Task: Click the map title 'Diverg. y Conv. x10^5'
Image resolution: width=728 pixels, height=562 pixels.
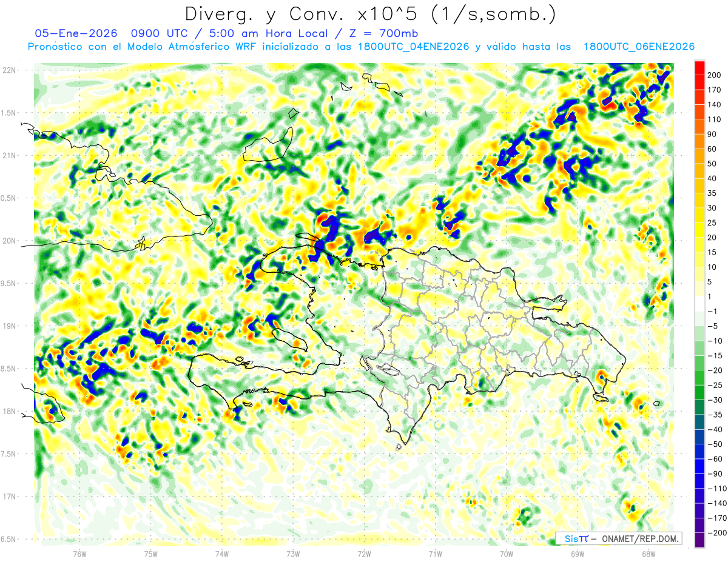Action: (x=303, y=14)
